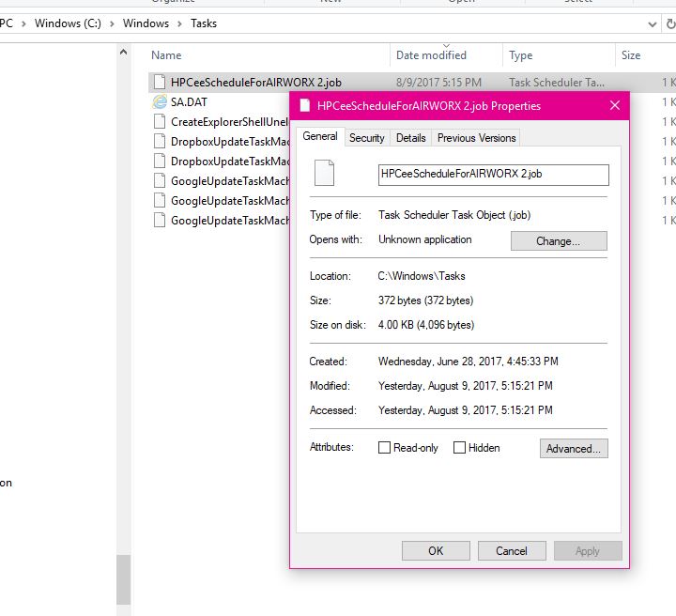Enable the Hidden attribute checkbox
676x616 pixels.
click(x=459, y=448)
